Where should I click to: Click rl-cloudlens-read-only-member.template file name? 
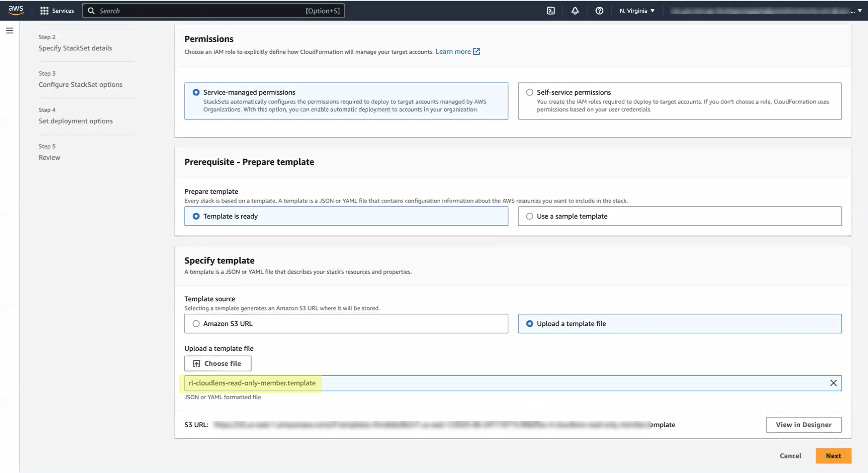point(252,383)
